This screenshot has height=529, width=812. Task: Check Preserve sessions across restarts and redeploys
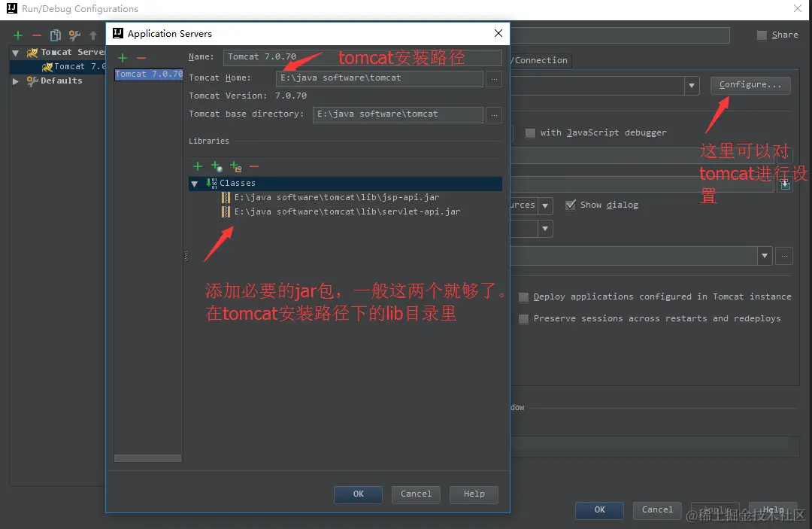[523, 318]
